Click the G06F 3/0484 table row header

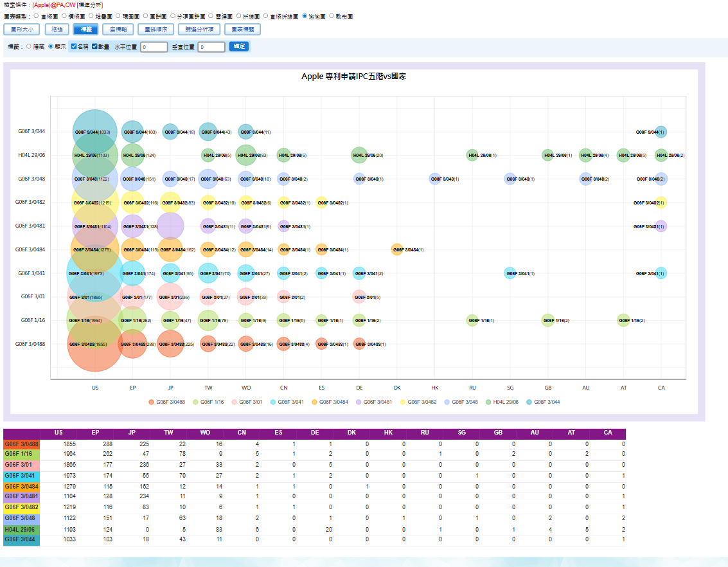pyautogui.click(x=21, y=487)
